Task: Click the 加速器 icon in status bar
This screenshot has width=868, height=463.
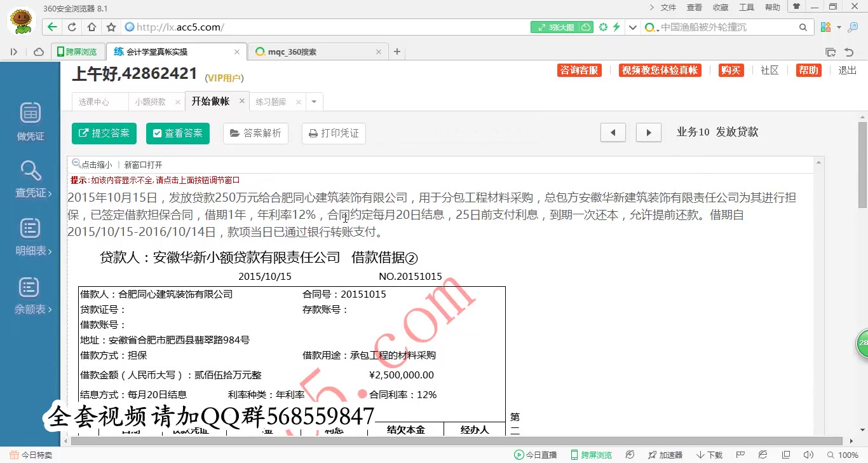Action: [665, 455]
